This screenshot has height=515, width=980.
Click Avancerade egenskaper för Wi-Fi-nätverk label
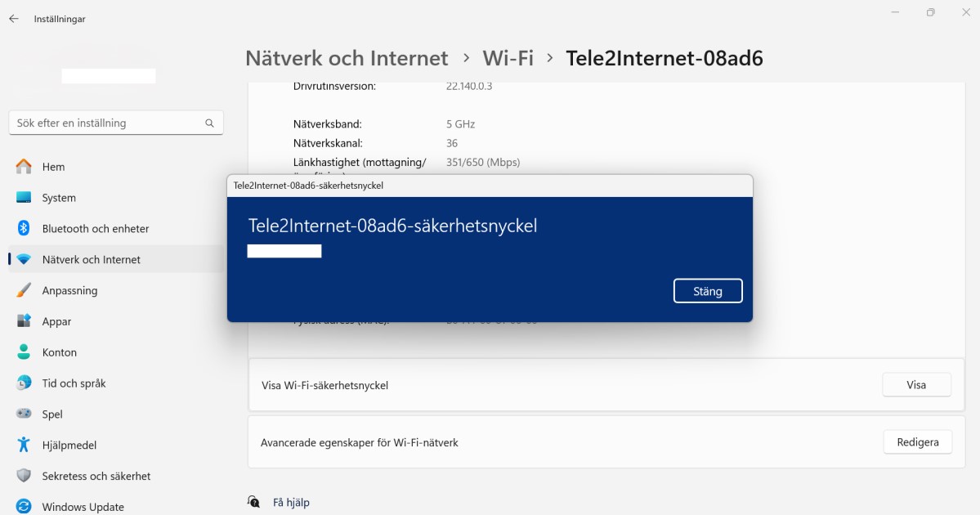coord(360,442)
